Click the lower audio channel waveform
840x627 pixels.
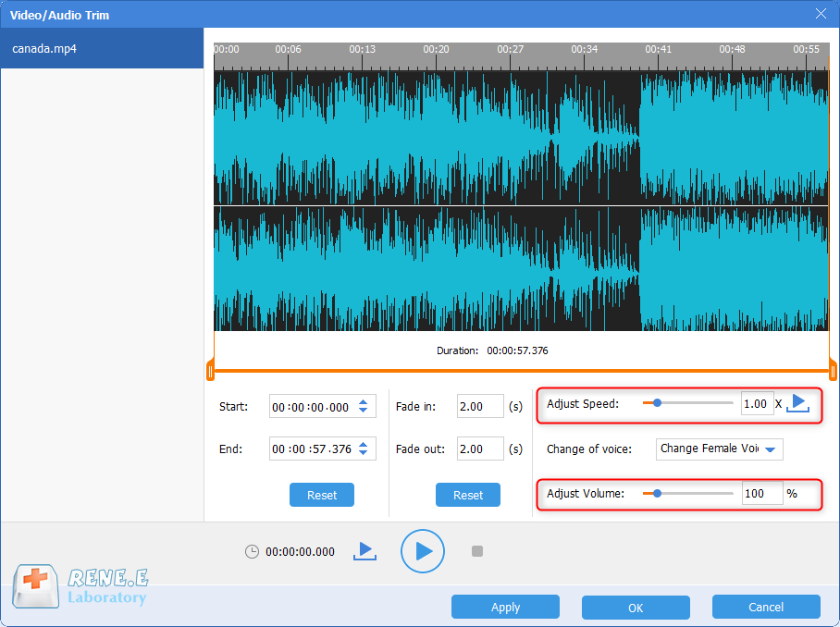tap(521, 269)
